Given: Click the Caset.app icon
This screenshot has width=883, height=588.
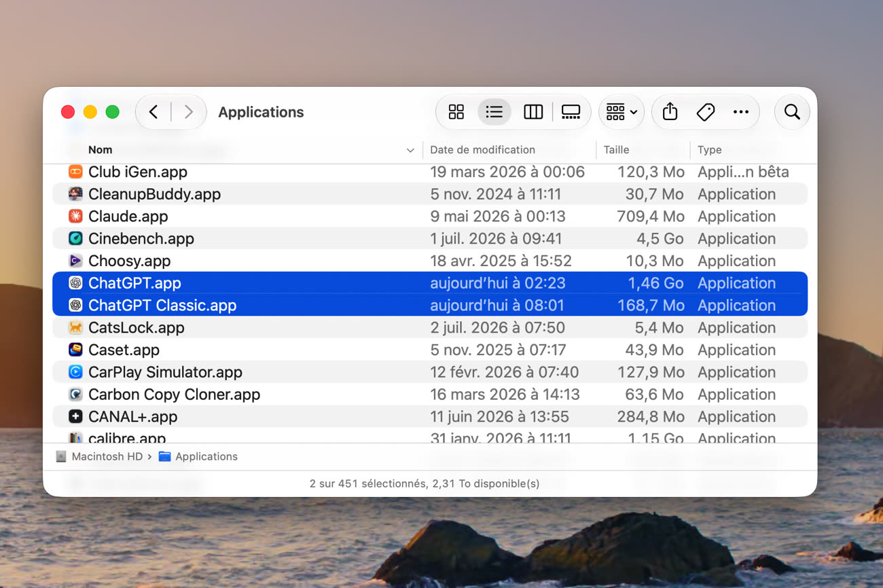Looking at the screenshot, I should pos(75,350).
